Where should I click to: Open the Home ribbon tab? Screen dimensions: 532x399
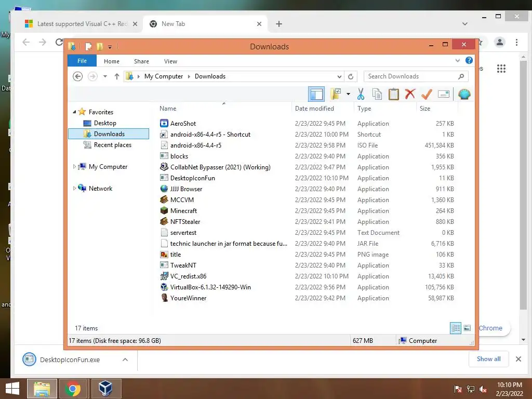point(112,61)
